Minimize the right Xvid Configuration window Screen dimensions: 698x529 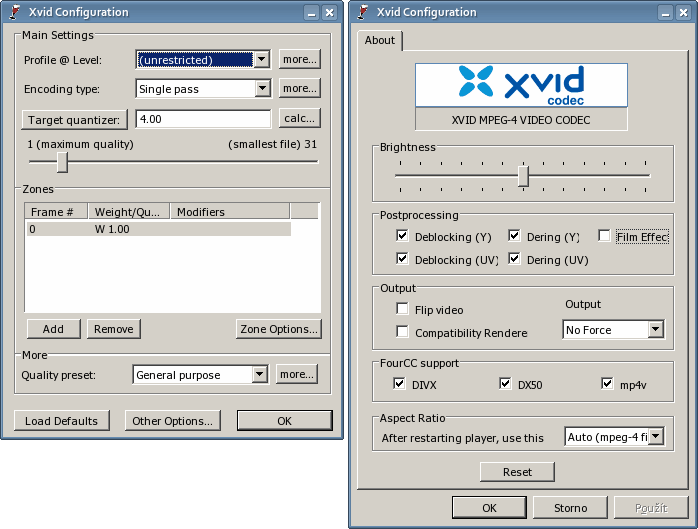point(666,12)
